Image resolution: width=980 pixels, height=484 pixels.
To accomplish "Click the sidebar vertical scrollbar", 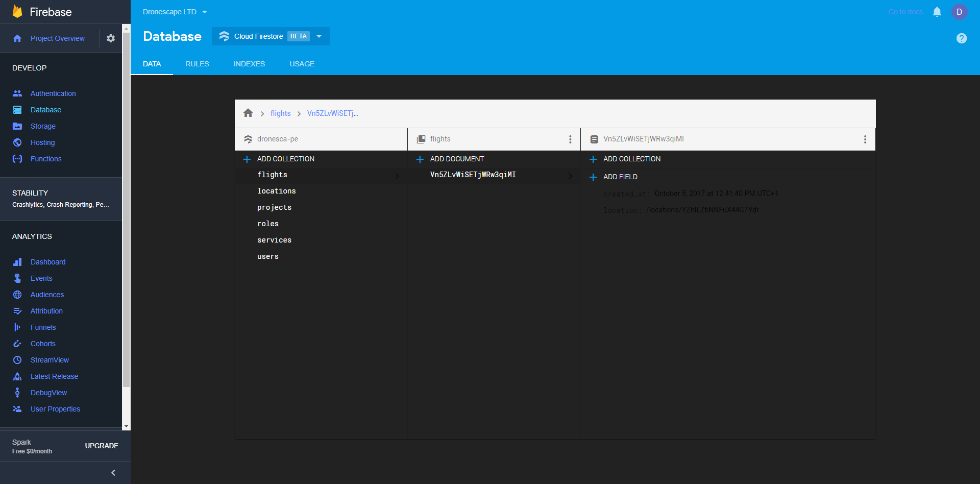I will pyautogui.click(x=126, y=209).
